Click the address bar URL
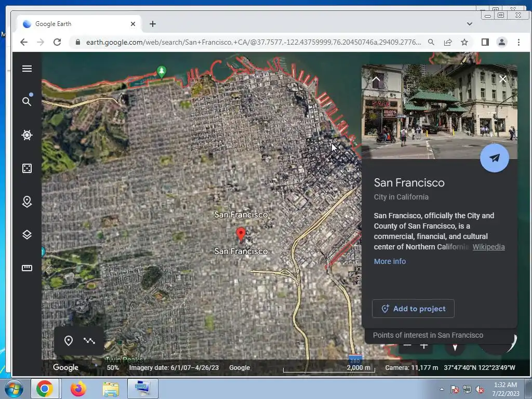532x399 pixels. coord(253,42)
